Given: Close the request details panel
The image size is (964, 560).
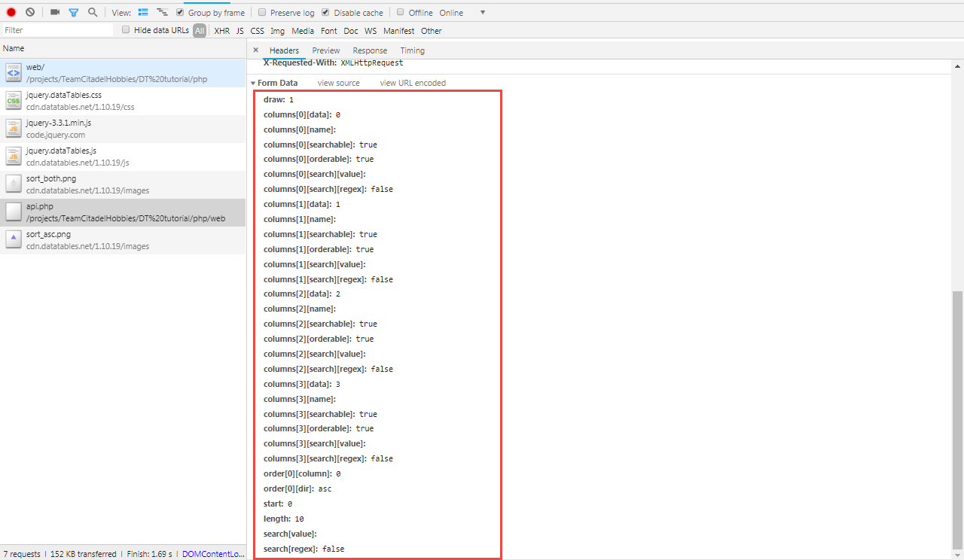Looking at the screenshot, I should 256,50.
